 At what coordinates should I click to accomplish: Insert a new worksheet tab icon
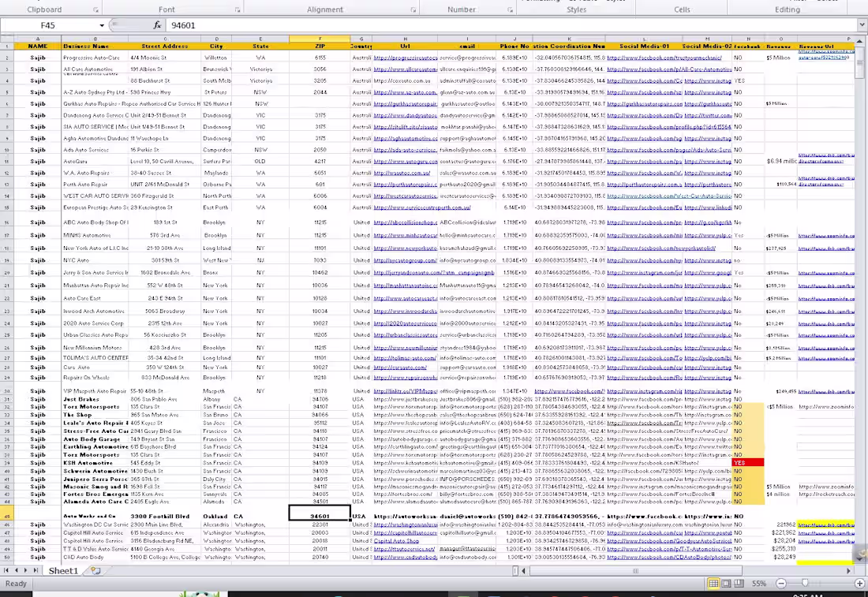coord(95,570)
